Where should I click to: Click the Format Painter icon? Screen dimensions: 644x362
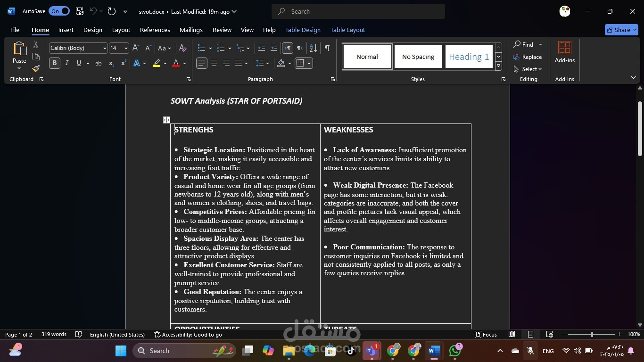[x=35, y=68]
